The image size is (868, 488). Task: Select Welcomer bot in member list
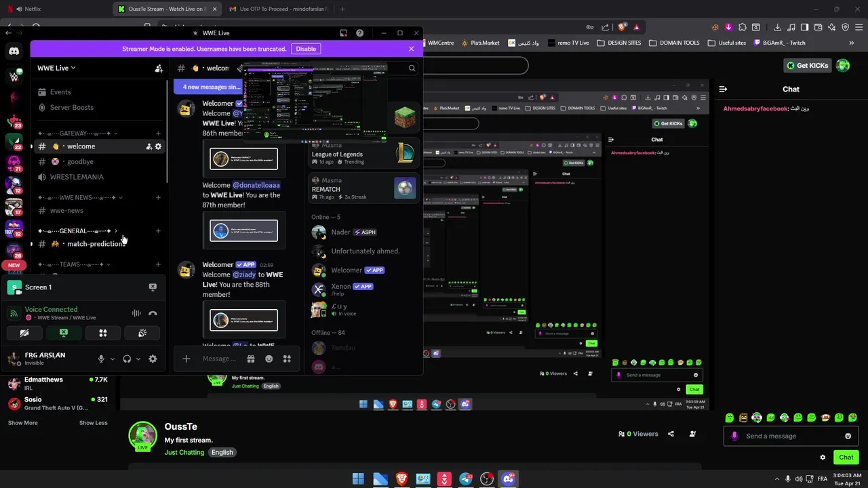click(x=363, y=270)
